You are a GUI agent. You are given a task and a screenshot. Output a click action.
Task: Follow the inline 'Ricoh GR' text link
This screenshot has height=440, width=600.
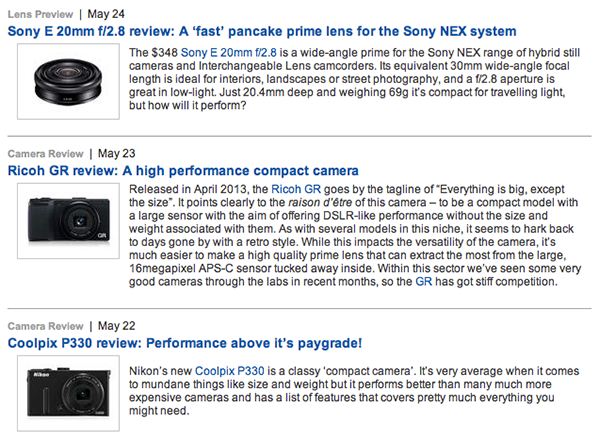pyautogui.click(x=296, y=189)
